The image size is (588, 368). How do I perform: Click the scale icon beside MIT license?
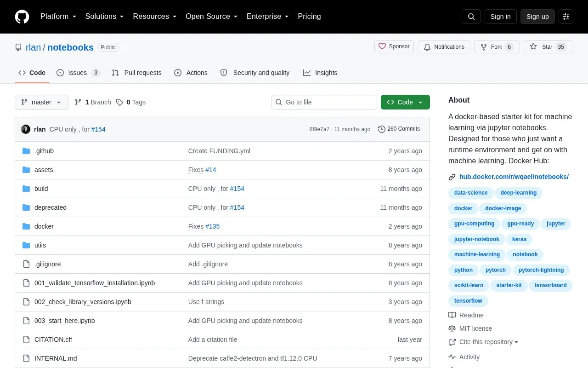pyautogui.click(x=452, y=328)
